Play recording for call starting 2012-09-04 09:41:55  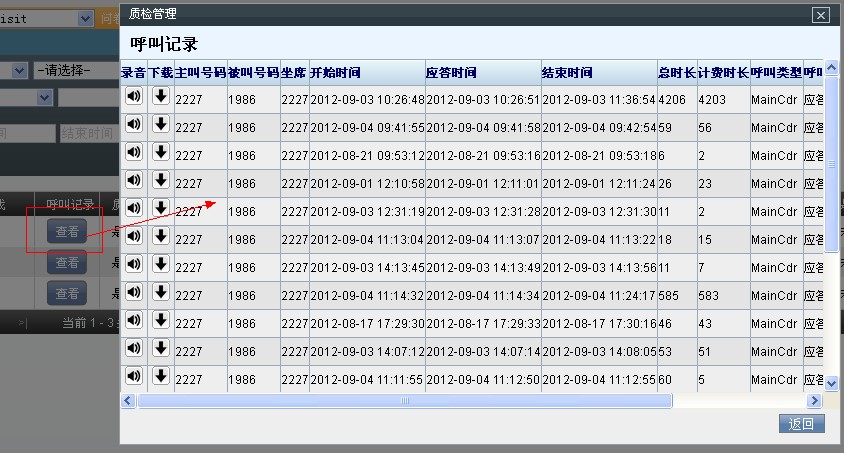click(134, 125)
